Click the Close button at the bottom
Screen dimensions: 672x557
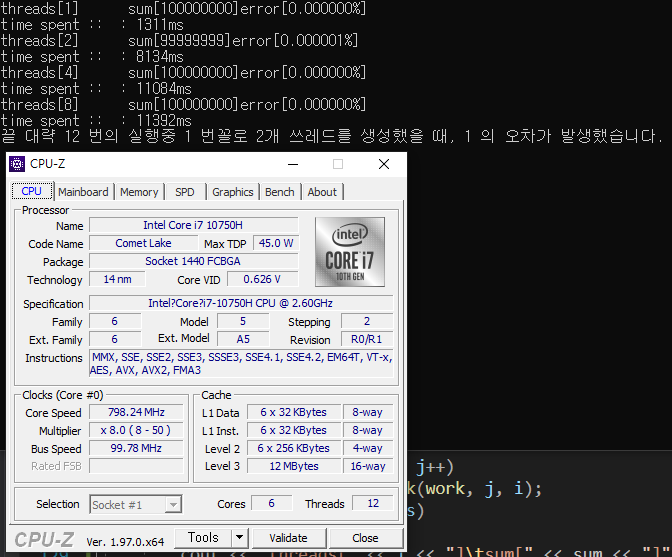point(365,538)
